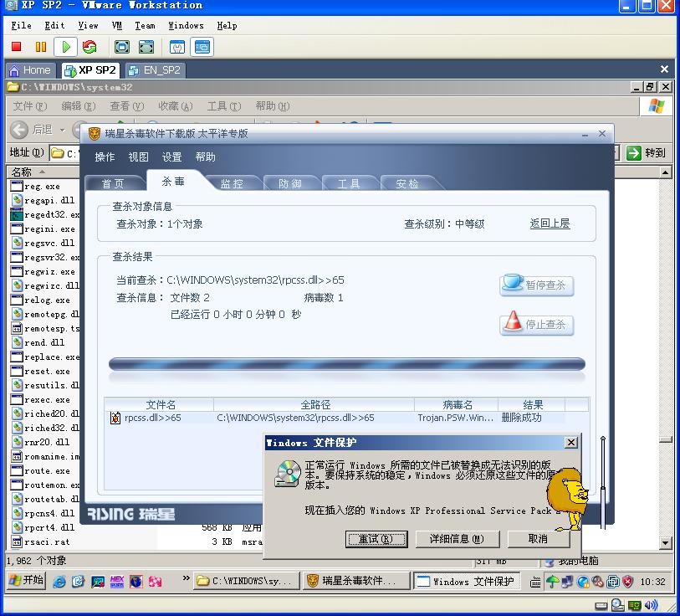
Task: Open the VMware File menu
Action: (x=21, y=26)
